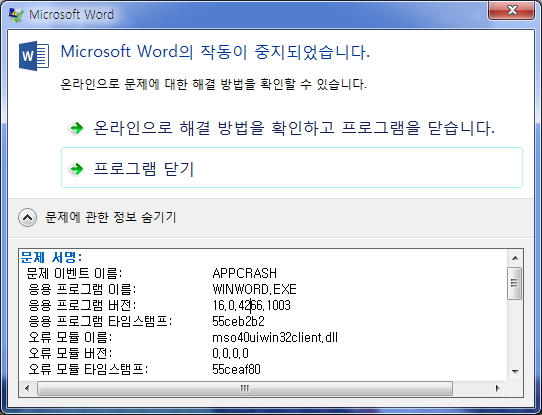Viewport: 542px width, 415px height.
Task: Click the horizontal scrollbar thumb
Action: [245, 388]
